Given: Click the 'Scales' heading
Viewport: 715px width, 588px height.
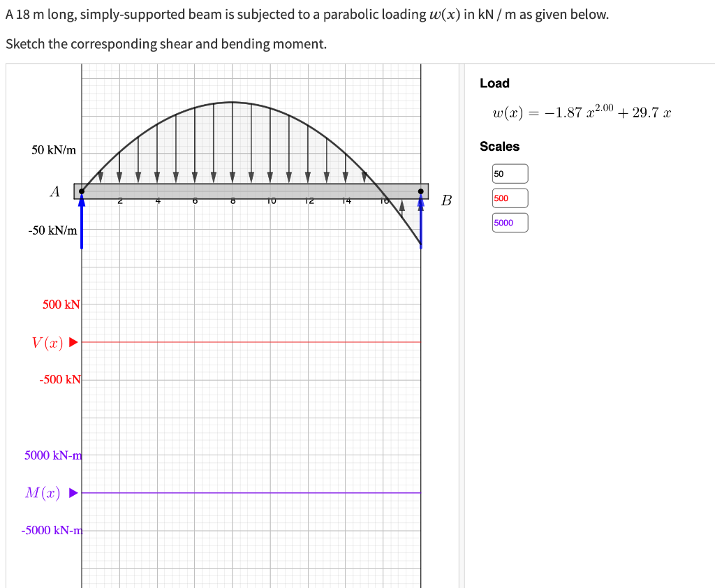Looking at the screenshot, I should coord(499,147).
